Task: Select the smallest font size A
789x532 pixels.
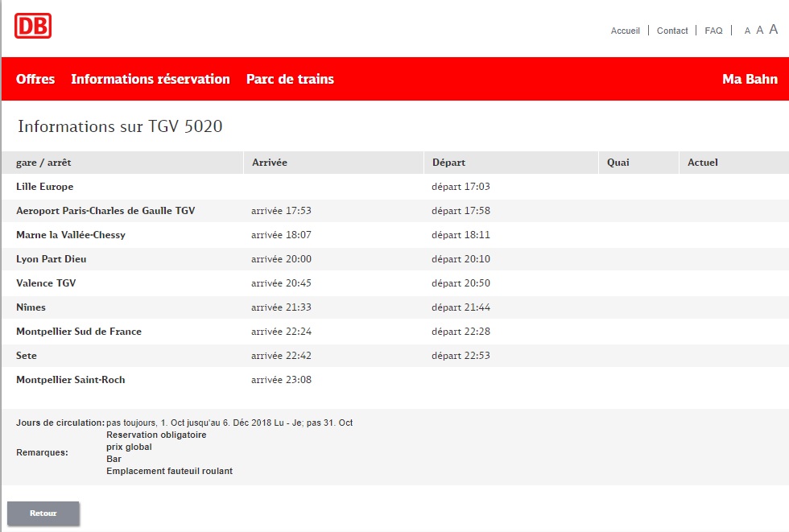Action: [x=747, y=31]
